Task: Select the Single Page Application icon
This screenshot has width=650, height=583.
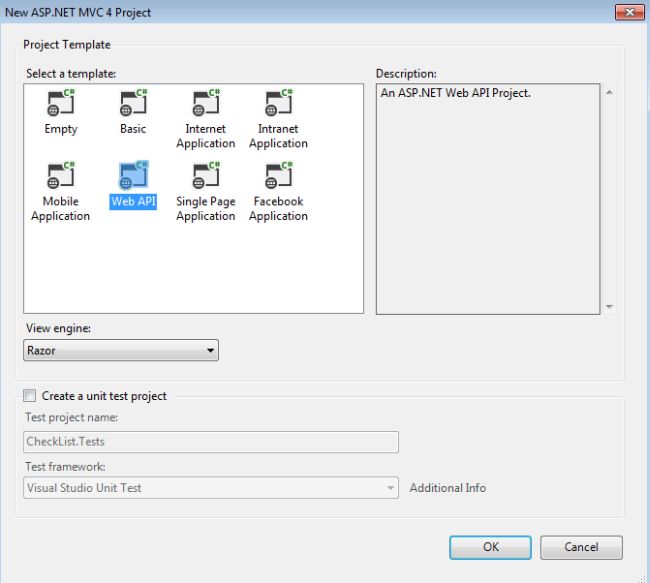Action: (x=205, y=177)
